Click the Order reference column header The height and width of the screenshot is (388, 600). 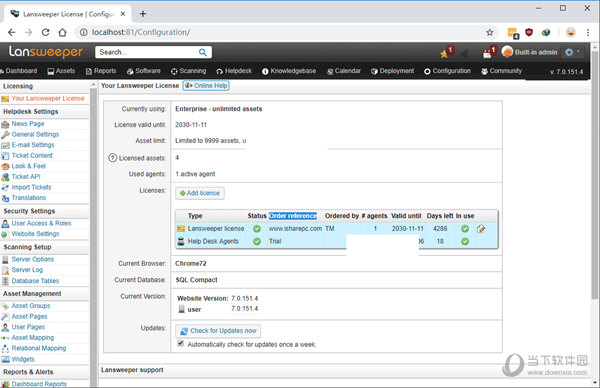(x=293, y=216)
